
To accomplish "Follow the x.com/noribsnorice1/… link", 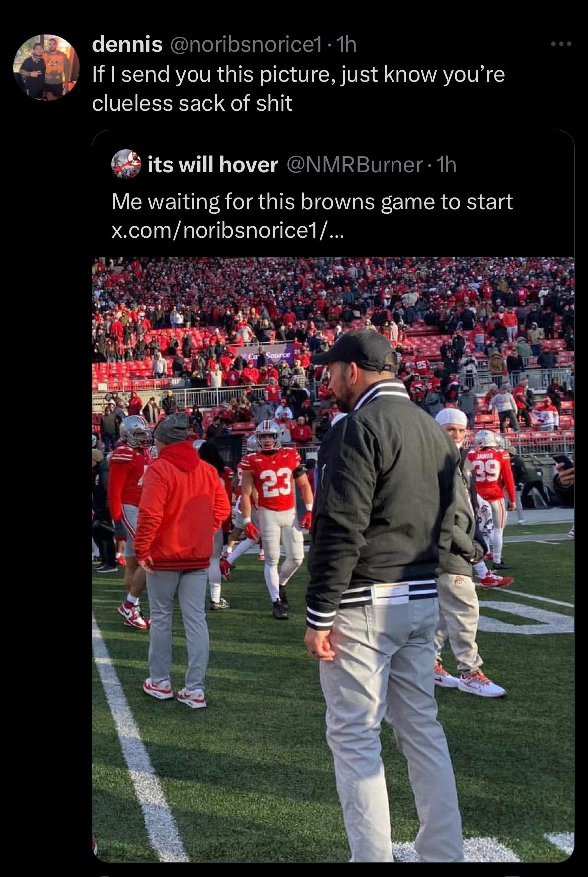I will (x=227, y=230).
